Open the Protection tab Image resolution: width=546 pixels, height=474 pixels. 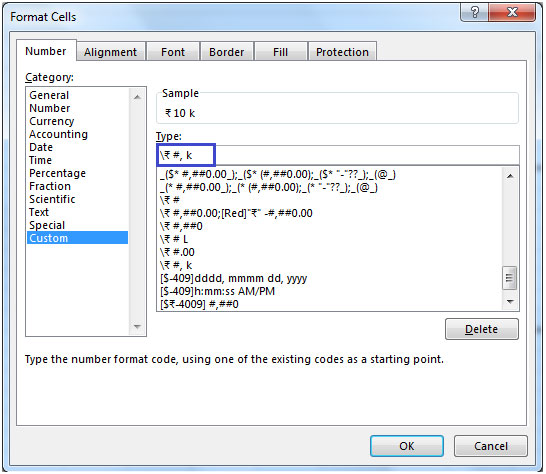(x=342, y=52)
